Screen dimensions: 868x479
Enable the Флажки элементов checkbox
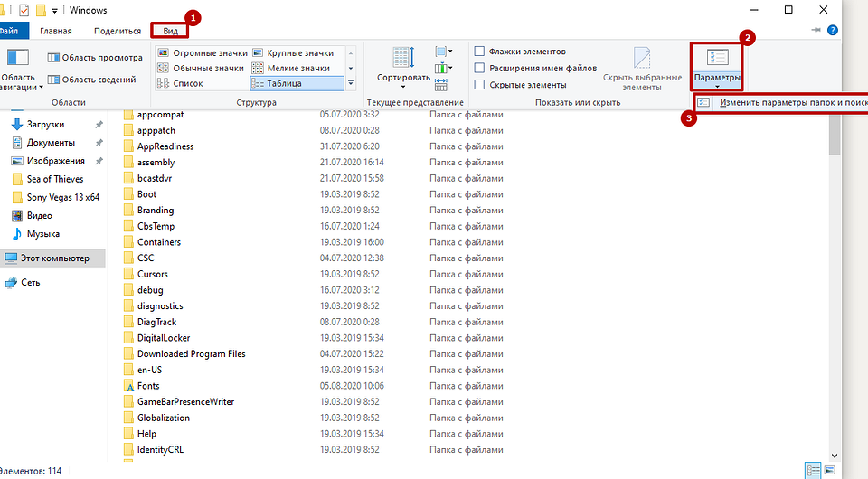tap(480, 52)
